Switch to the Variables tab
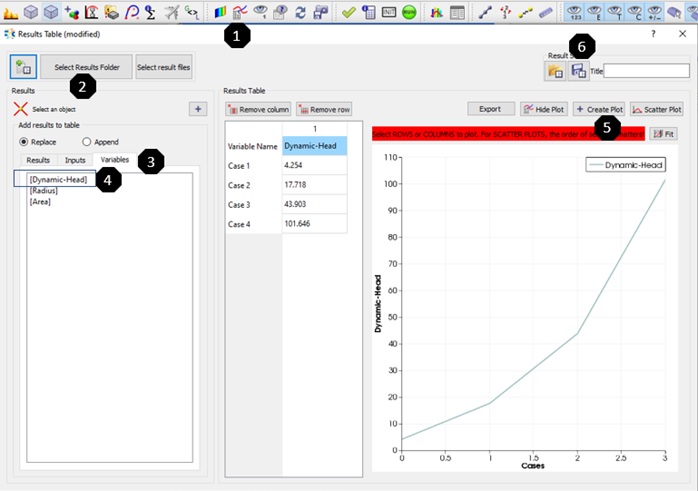Image resolution: width=698 pixels, height=491 pixels. point(115,160)
